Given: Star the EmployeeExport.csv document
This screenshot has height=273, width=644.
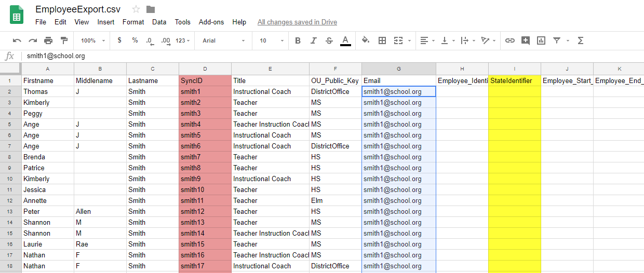Looking at the screenshot, I should point(136,9).
